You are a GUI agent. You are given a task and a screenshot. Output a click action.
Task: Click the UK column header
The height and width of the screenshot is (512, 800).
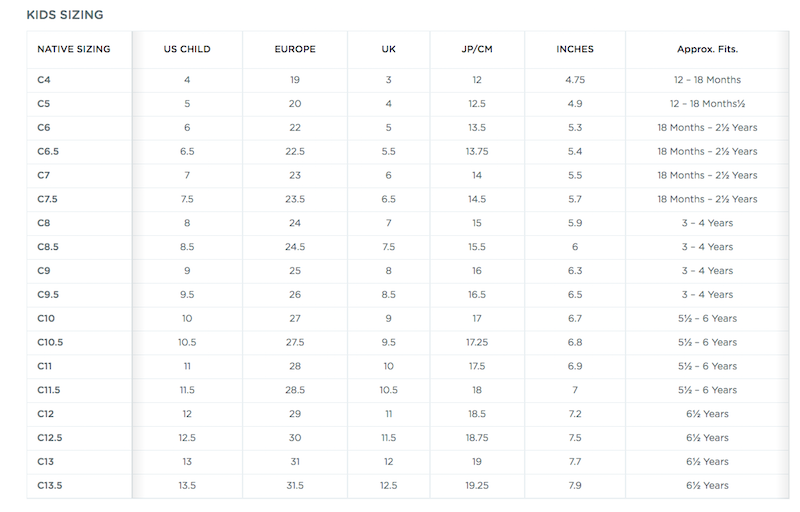(389, 48)
